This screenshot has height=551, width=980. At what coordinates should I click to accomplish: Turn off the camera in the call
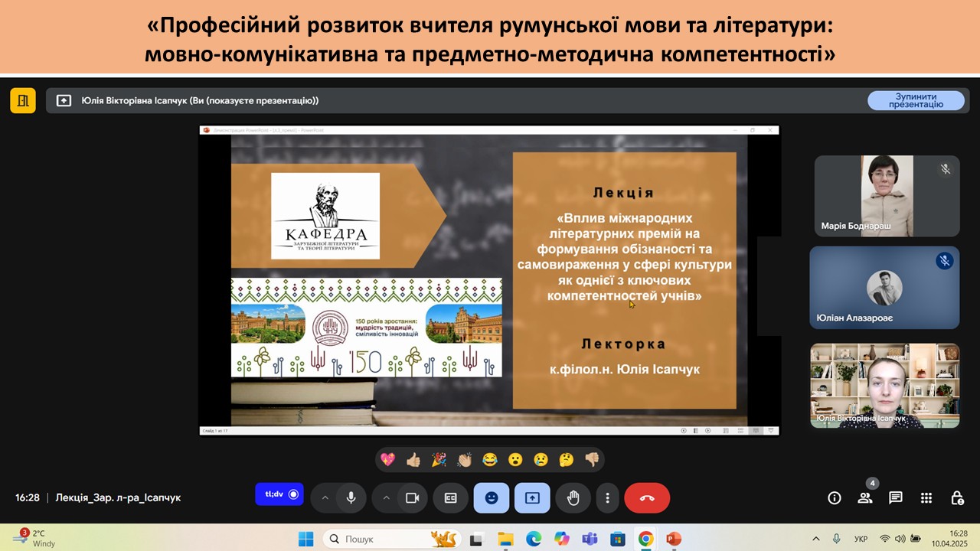[x=412, y=498]
